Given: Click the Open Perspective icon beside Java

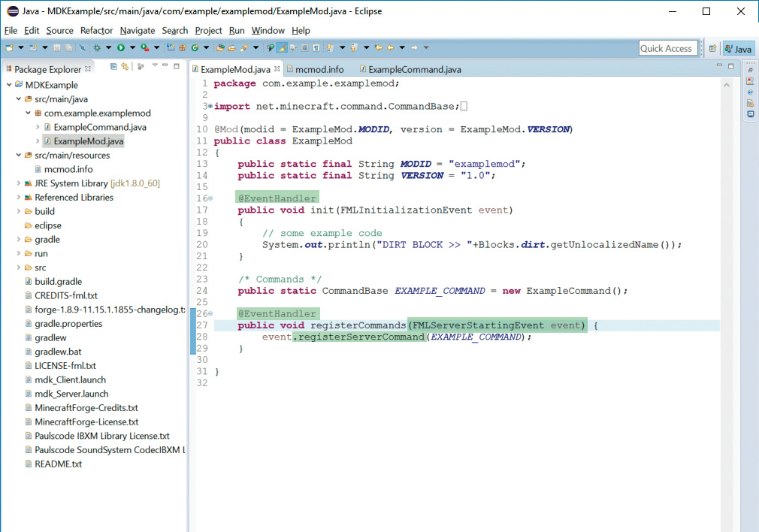Looking at the screenshot, I should [712, 49].
